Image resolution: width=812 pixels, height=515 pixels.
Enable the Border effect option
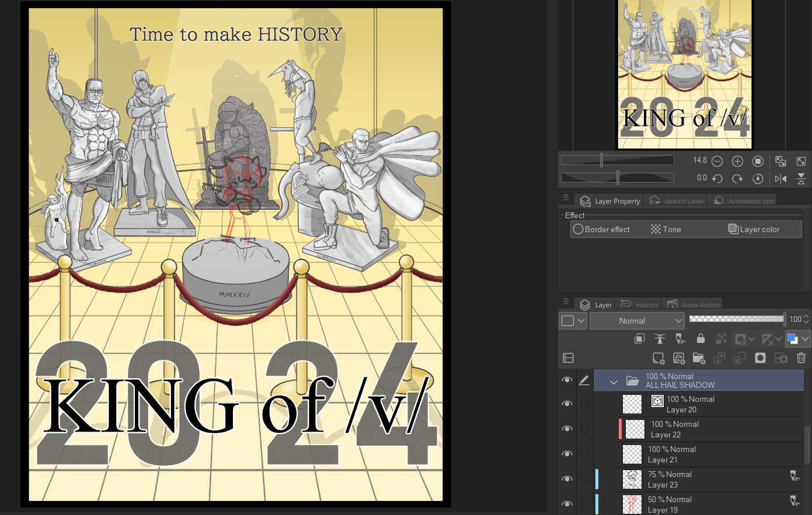[x=601, y=229]
